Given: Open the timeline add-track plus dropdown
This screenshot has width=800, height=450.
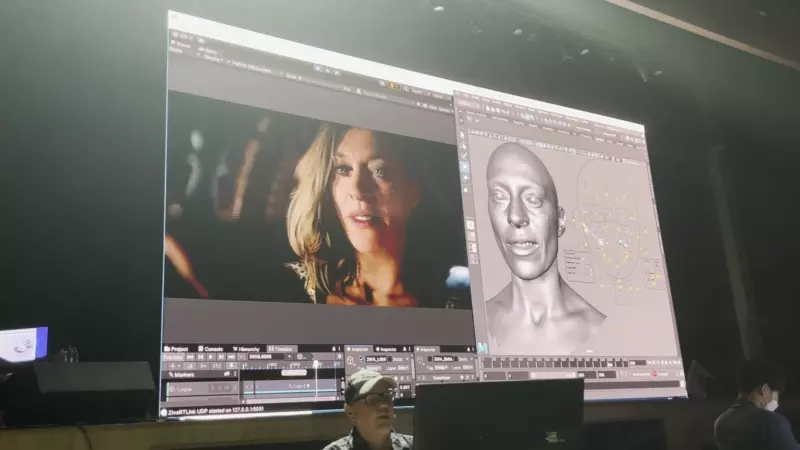Looking at the screenshot, I should 172,367.
